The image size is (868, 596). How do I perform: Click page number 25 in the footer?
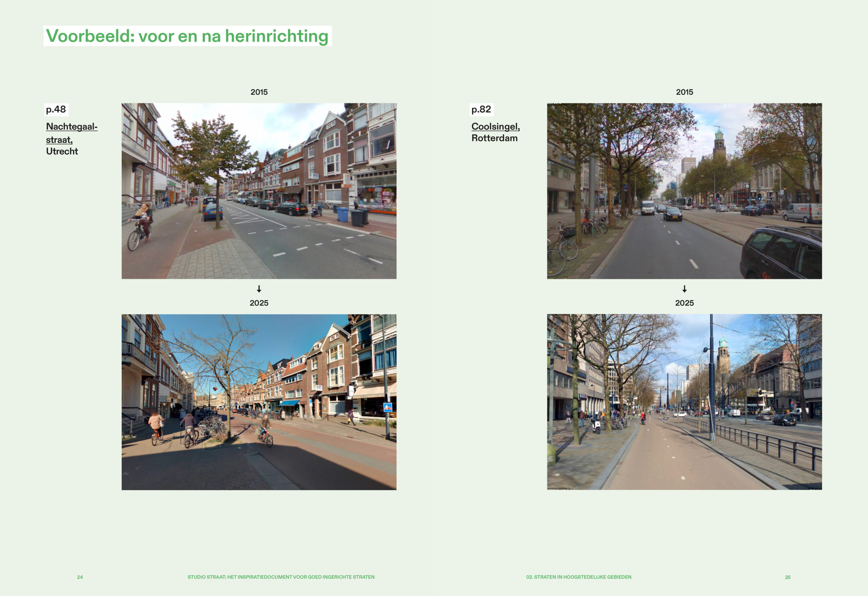tap(788, 577)
